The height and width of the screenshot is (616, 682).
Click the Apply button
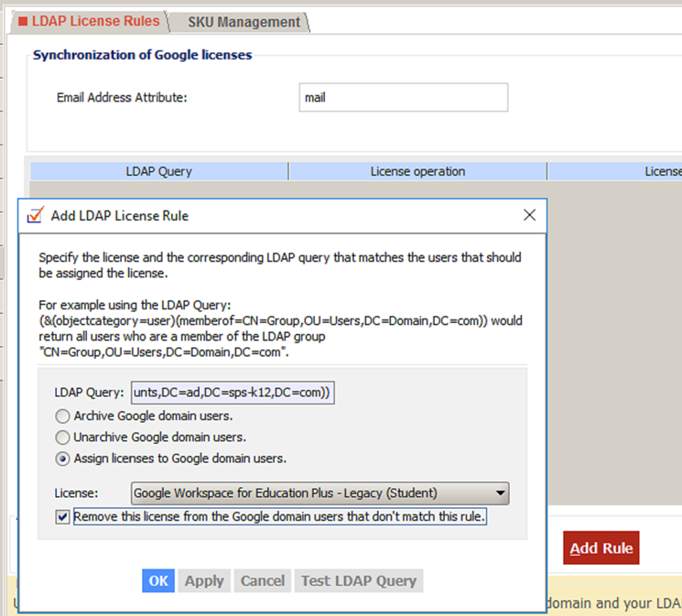tap(204, 580)
